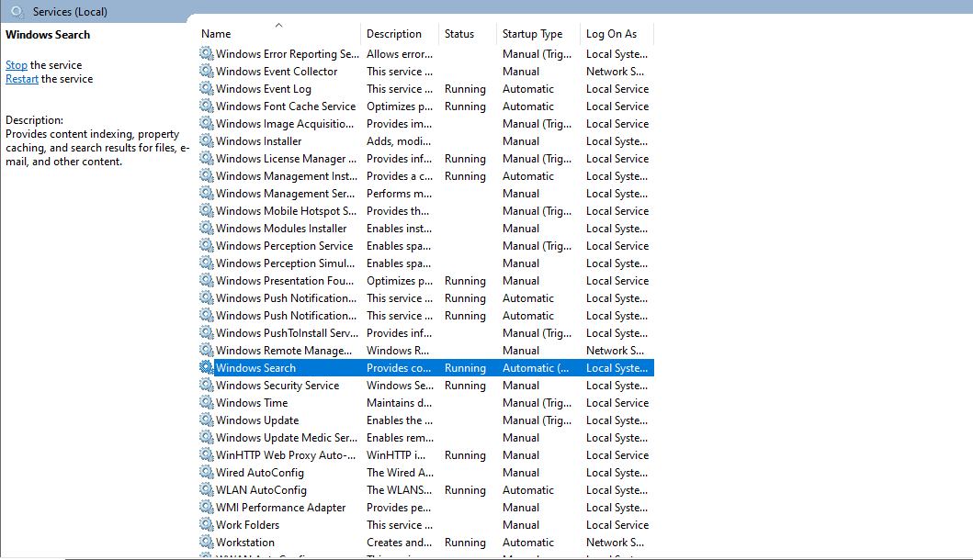Click the Workstation service gear icon

point(206,542)
